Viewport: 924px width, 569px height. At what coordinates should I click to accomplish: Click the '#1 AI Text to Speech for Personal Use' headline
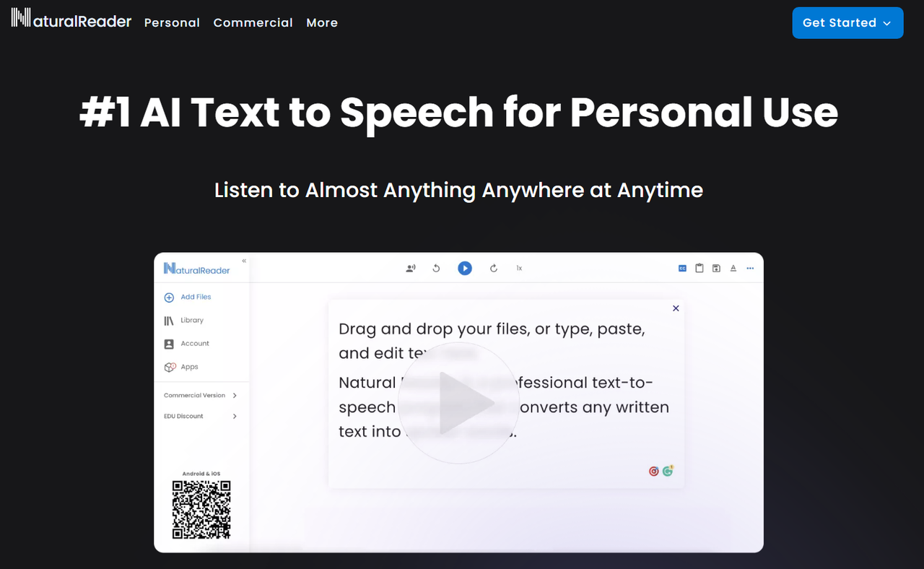point(458,113)
